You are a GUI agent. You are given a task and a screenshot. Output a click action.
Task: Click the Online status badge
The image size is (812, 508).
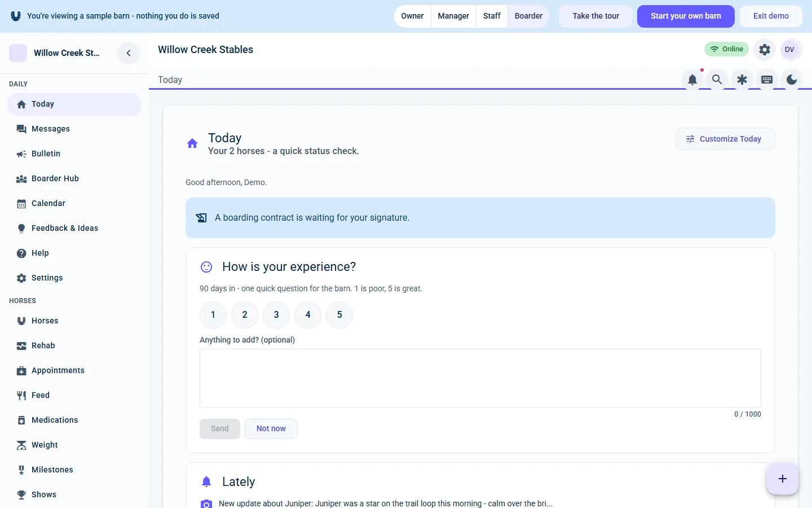(x=726, y=49)
